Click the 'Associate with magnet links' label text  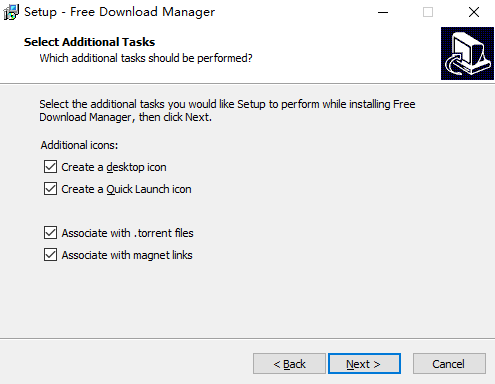[127, 255]
